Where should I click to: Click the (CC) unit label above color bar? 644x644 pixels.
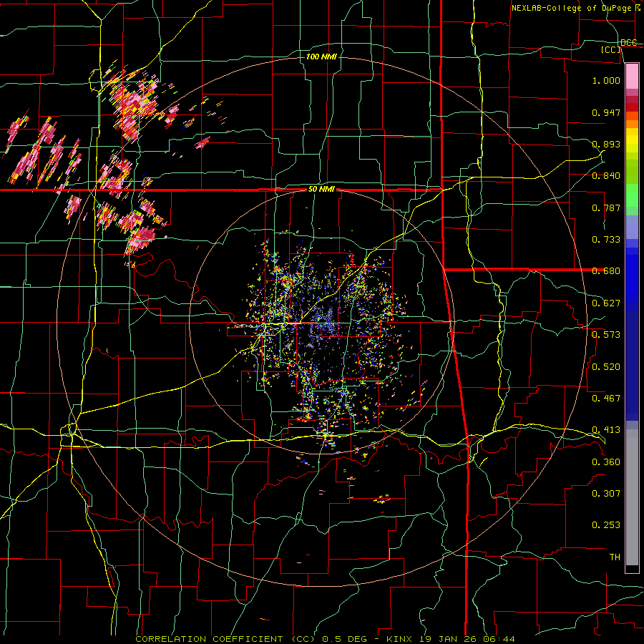(x=611, y=49)
